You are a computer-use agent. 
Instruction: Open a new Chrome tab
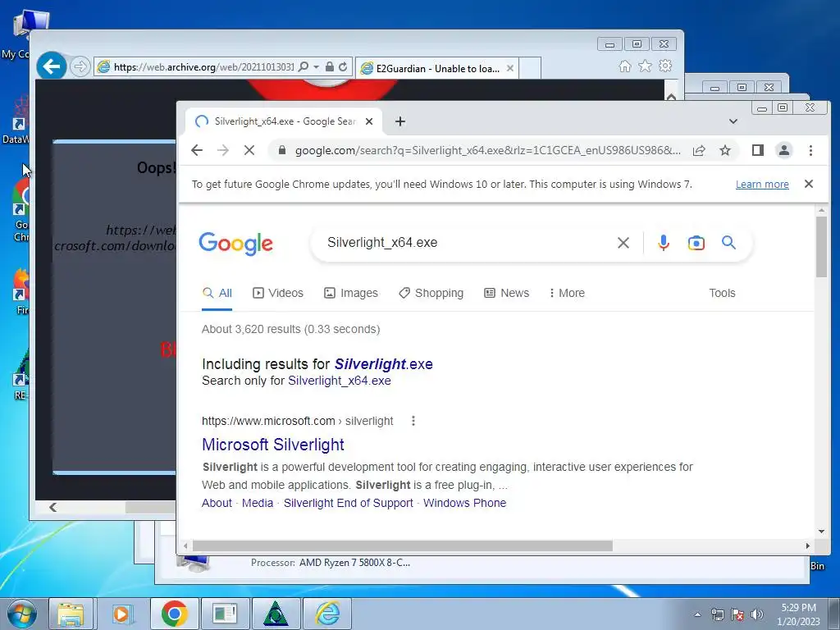399,121
